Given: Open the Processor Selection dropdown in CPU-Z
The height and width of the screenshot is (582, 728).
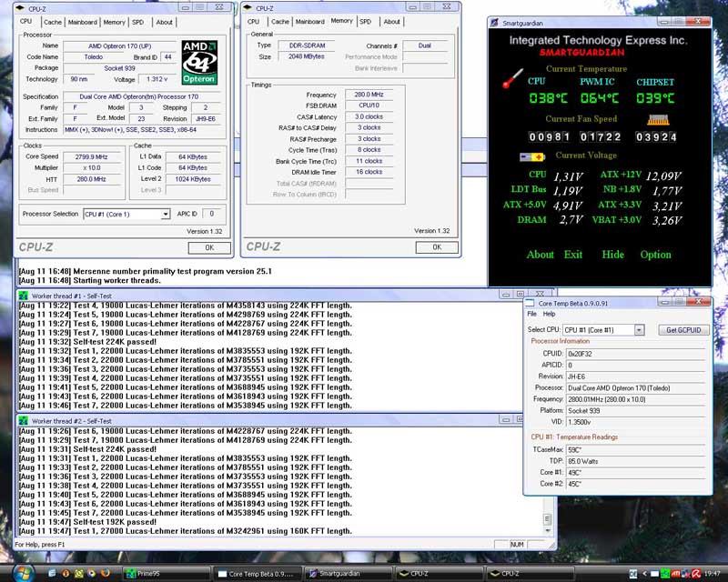Looking at the screenshot, I should coord(165,214).
